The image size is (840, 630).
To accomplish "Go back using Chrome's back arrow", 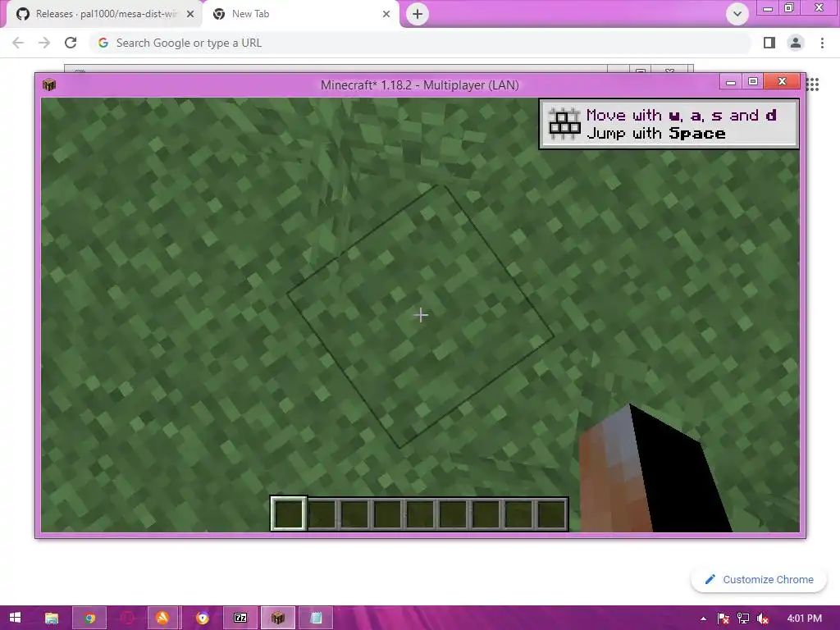I will tap(18, 43).
